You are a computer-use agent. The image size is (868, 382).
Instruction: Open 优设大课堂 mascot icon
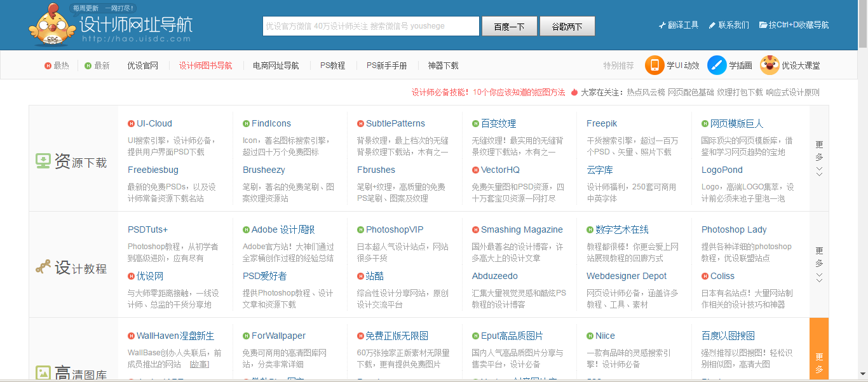(x=770, y=65)
